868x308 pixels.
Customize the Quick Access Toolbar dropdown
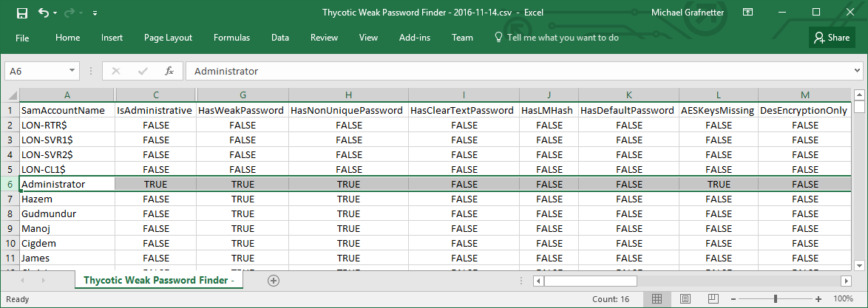click(x=95, y=13)
